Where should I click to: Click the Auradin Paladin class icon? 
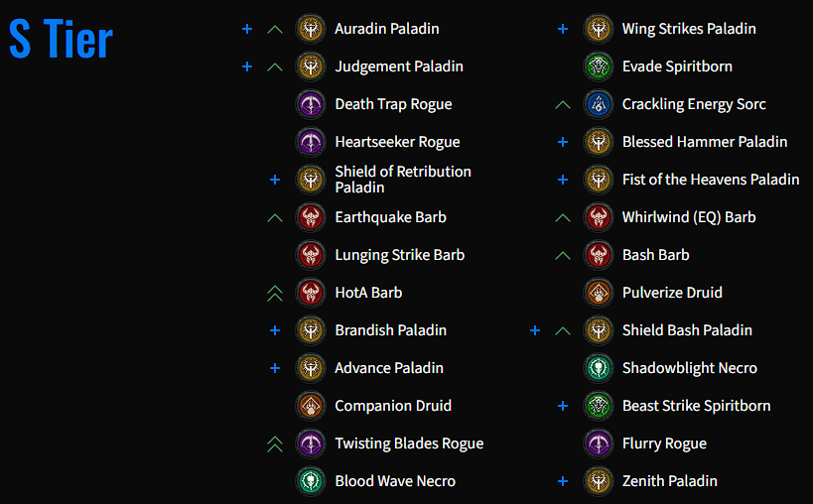pyautogui.click(x=311, y=29)
